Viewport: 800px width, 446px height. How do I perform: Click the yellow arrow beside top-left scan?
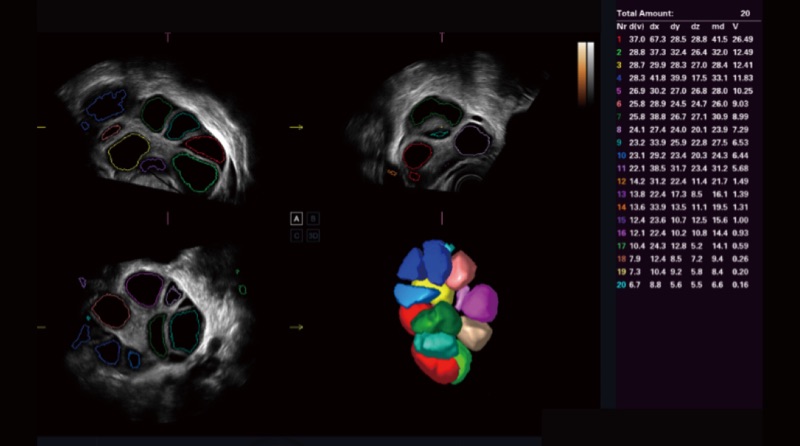297,127
